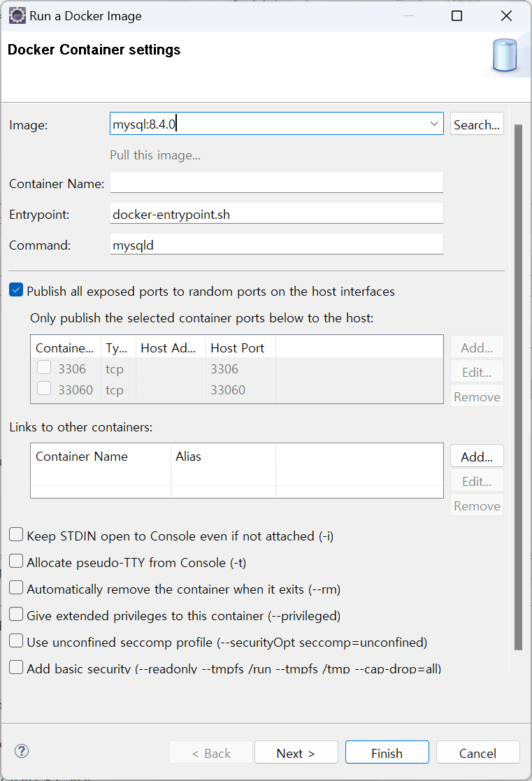Uncheck Publish all exposed ports checkbox
This screenshot has width=532, height=781.
[16, 291]
